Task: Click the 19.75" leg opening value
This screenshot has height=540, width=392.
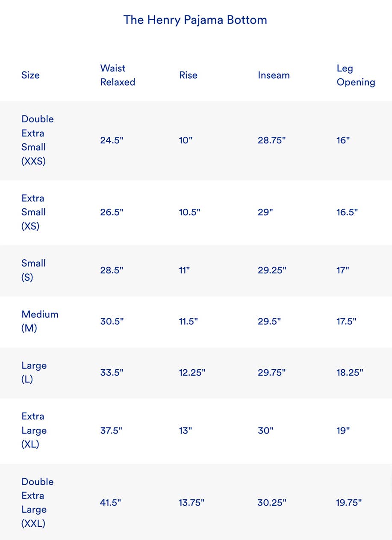Action: (x=349, y=502)
